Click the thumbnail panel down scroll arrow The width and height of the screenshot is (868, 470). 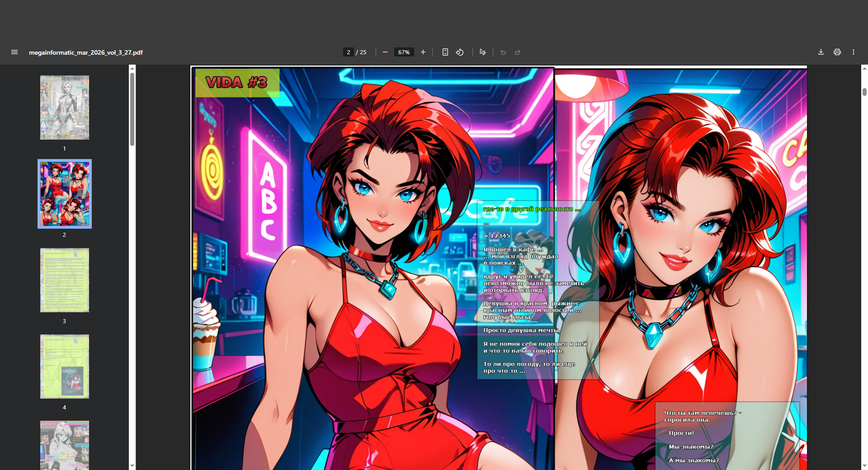[132, 465]
